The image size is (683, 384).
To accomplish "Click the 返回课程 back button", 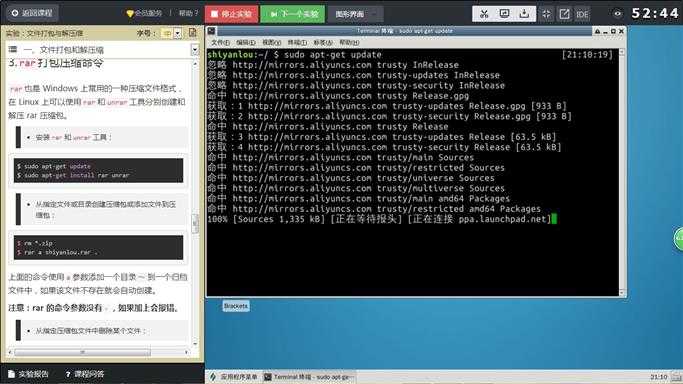I will pyautogui.click(x=33, y=13).
